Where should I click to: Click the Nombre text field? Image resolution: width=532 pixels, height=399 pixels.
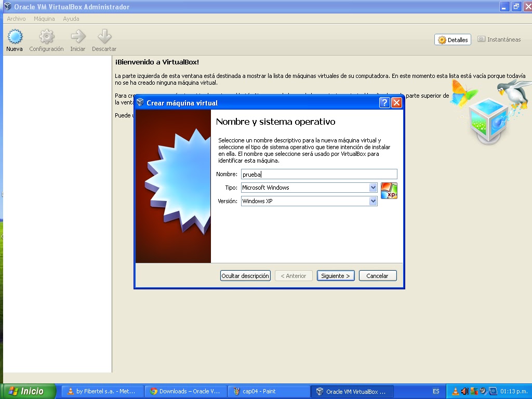(x=319, y=175)
